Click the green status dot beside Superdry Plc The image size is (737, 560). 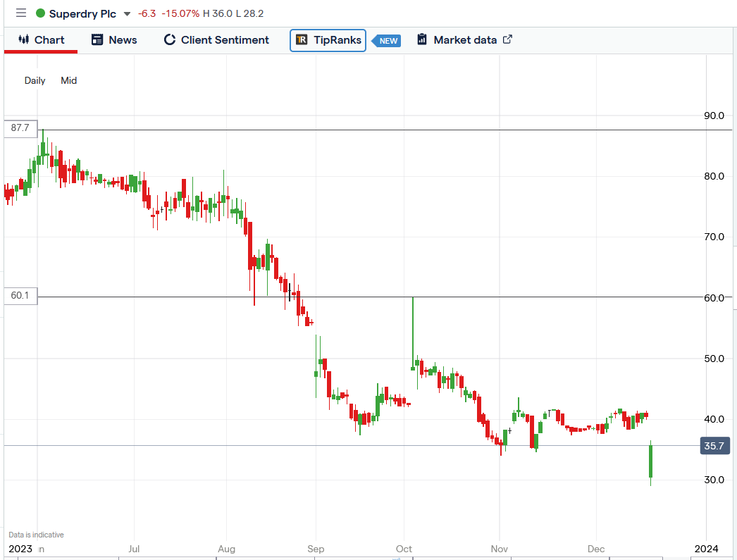click(x=40, y=13)
